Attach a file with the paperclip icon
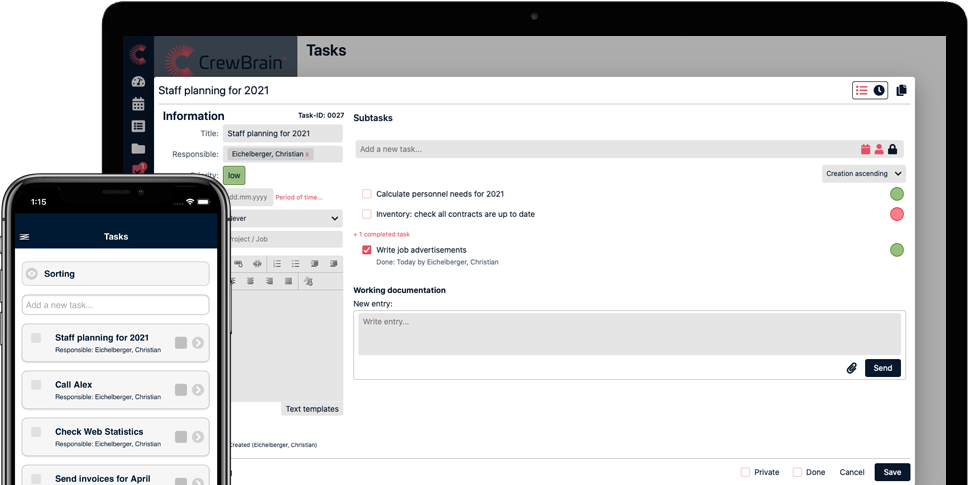The width and height of the screenshot is (969, 485). tap(851, 368)
